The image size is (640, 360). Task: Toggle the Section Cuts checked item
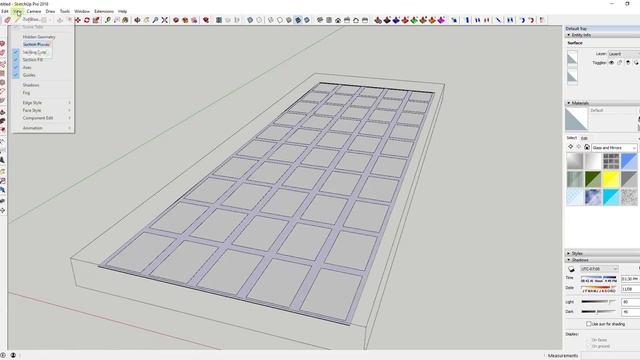[x=34, y=52]
